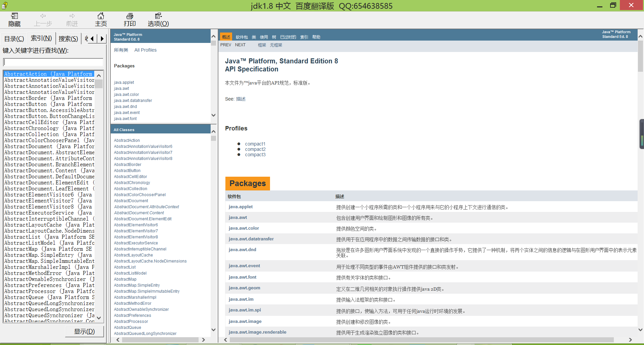
Task: Open java.awt.image.renderable in packages table
Action: (258, 332)
